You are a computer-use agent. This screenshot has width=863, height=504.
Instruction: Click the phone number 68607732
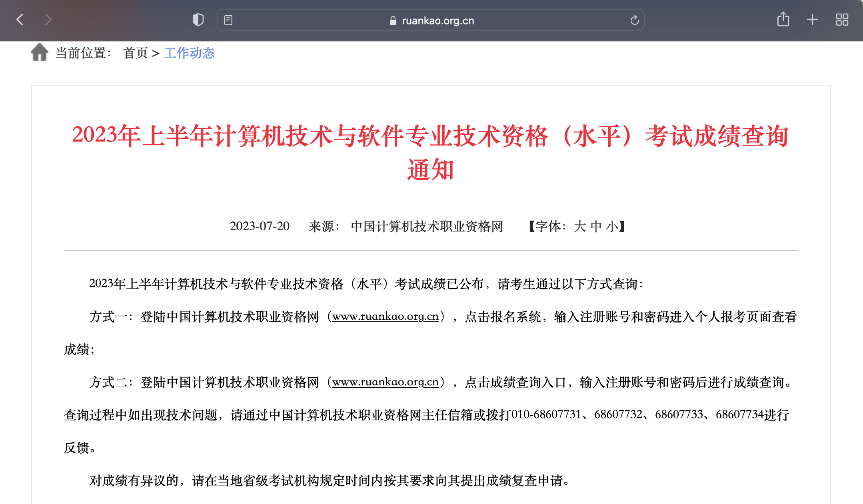(x=618, y=414)
